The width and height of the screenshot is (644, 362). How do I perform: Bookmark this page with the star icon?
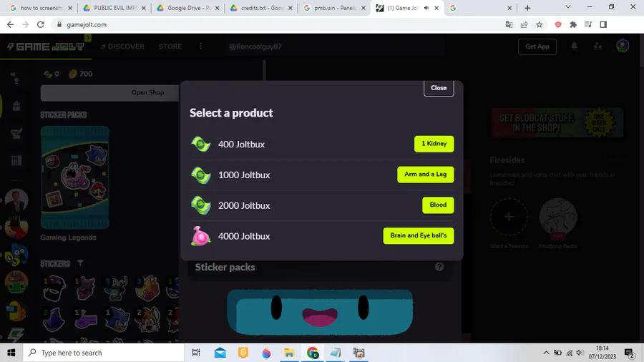pyautogui.click(x=540, y=24)
